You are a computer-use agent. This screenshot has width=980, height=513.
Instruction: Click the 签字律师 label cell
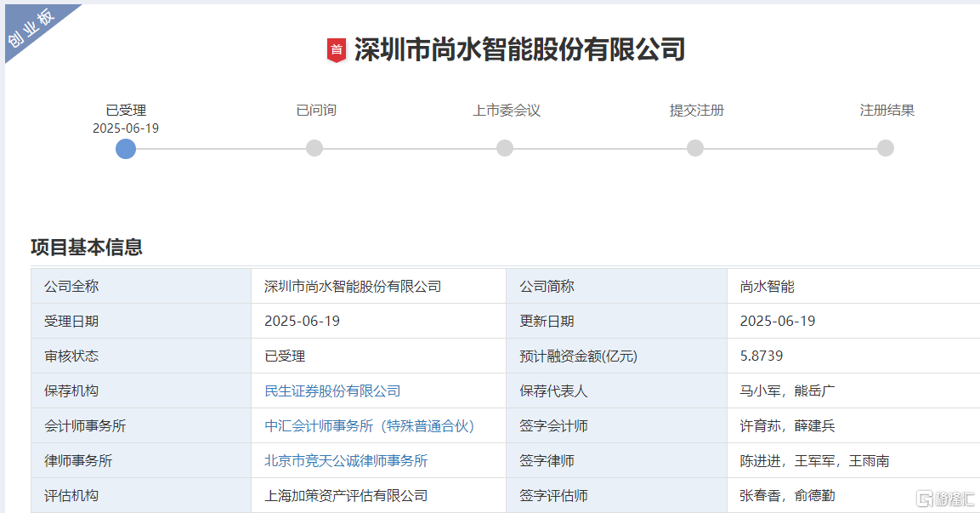(616, 461)
